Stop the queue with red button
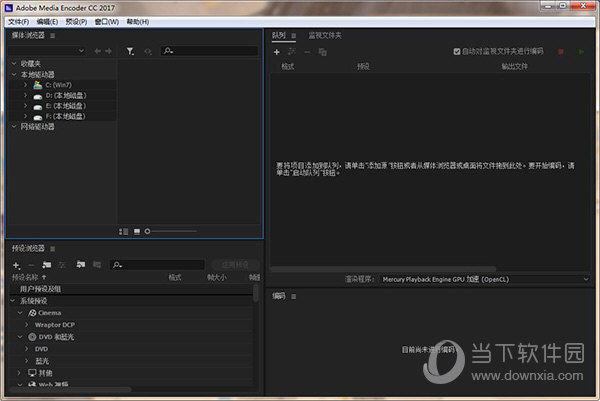 (561, 52)
